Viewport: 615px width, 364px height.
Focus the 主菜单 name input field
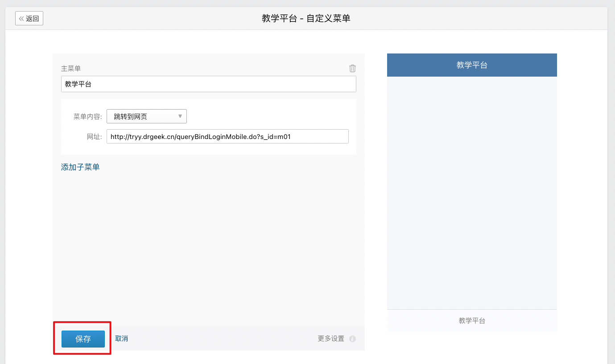tap(209, 84)
